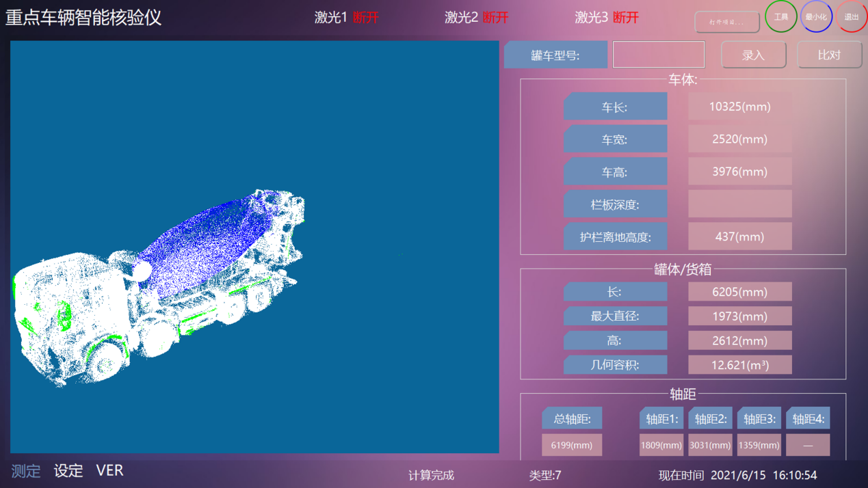This screenshot has height=488, width=868.
Task: Click the red 退出 (Exit) circular button
Action: coord(851,17)
